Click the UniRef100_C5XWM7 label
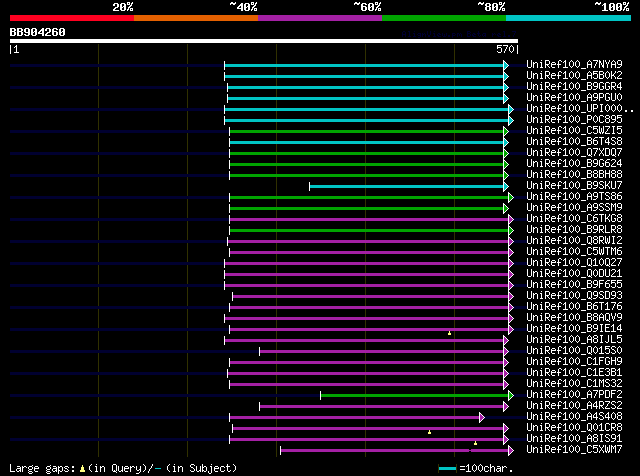The image size is (640, 476). click(574, 450)
